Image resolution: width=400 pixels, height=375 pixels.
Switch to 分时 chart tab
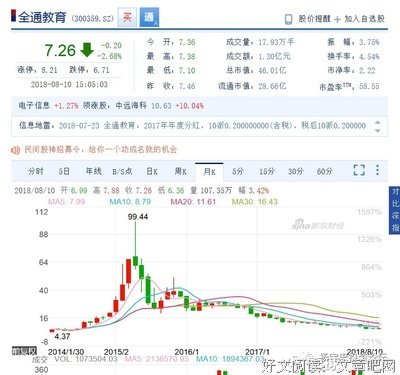tap(36, 171)
